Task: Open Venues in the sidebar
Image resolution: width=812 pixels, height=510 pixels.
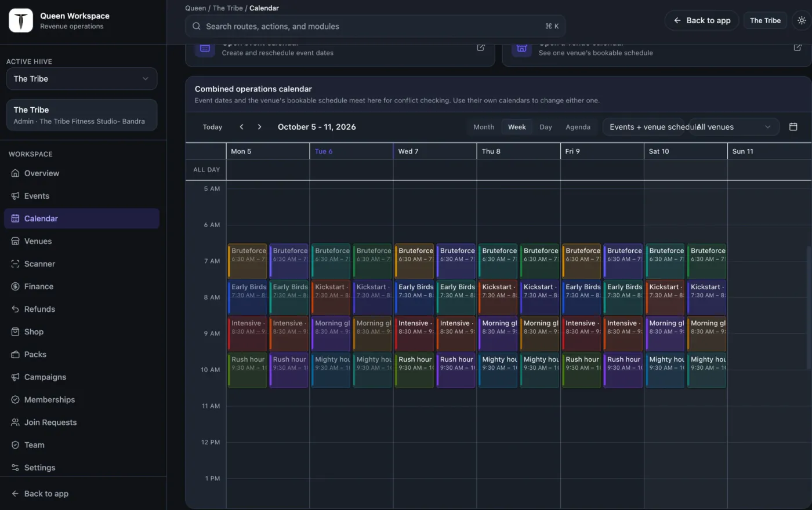Action: pos(82,241)
